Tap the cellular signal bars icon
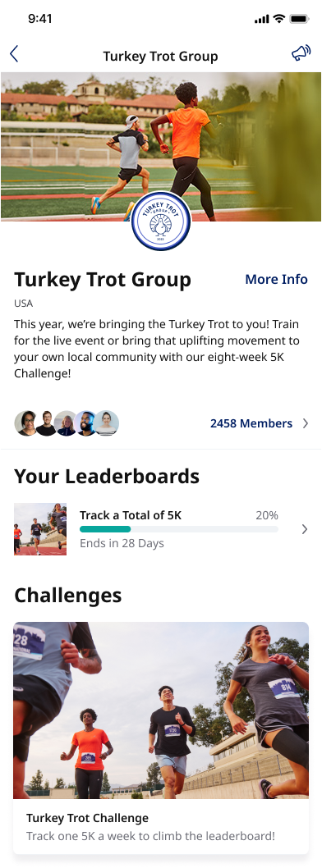This screenshot has width=322, height=868. (x=261, y=20)
